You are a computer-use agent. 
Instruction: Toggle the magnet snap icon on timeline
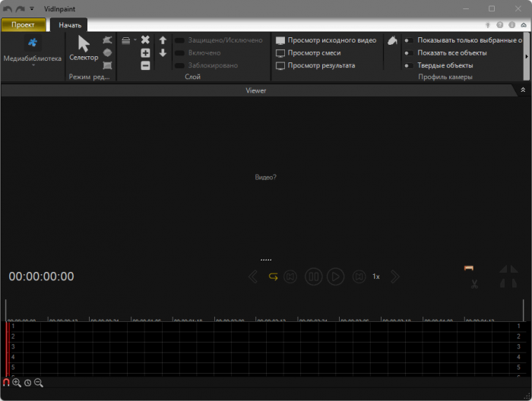[6, 383]
